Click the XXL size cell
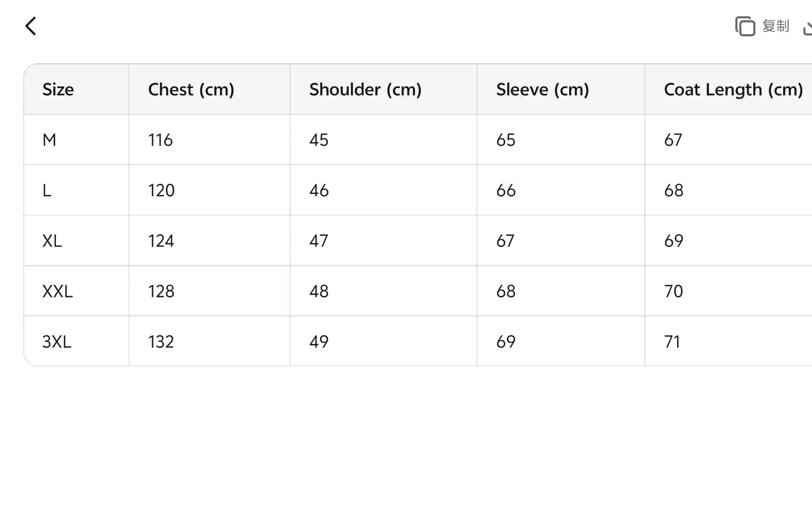The height and width of the screenshot is (519, 812). [x=58, y=291]
